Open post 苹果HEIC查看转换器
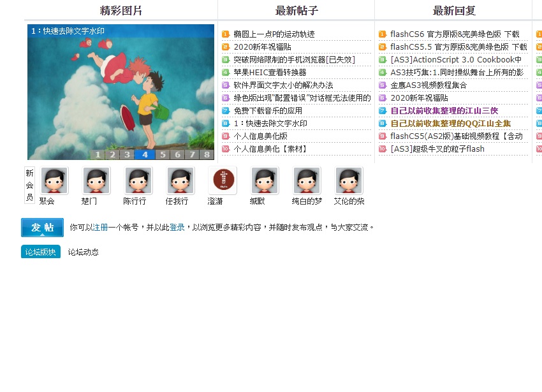Image resolution: width=542 pixels, height=392 pixels. click(270, 73)
